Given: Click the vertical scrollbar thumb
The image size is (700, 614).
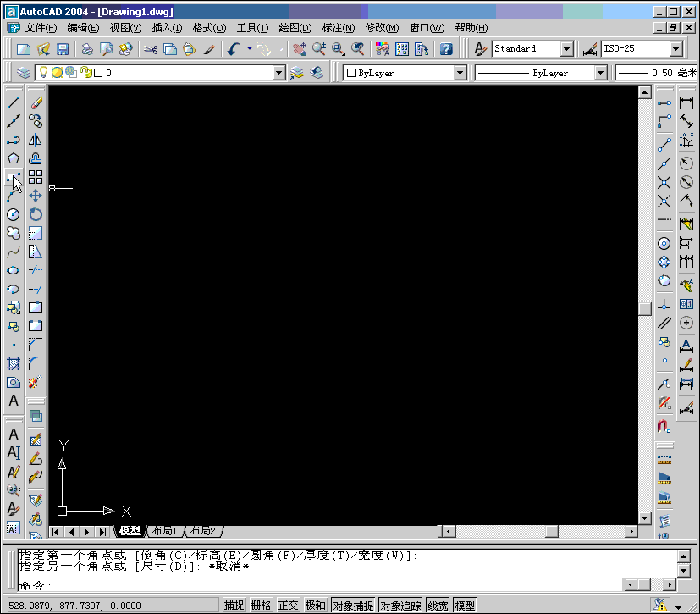Looking at the screenshot, I should click(645, 308).
